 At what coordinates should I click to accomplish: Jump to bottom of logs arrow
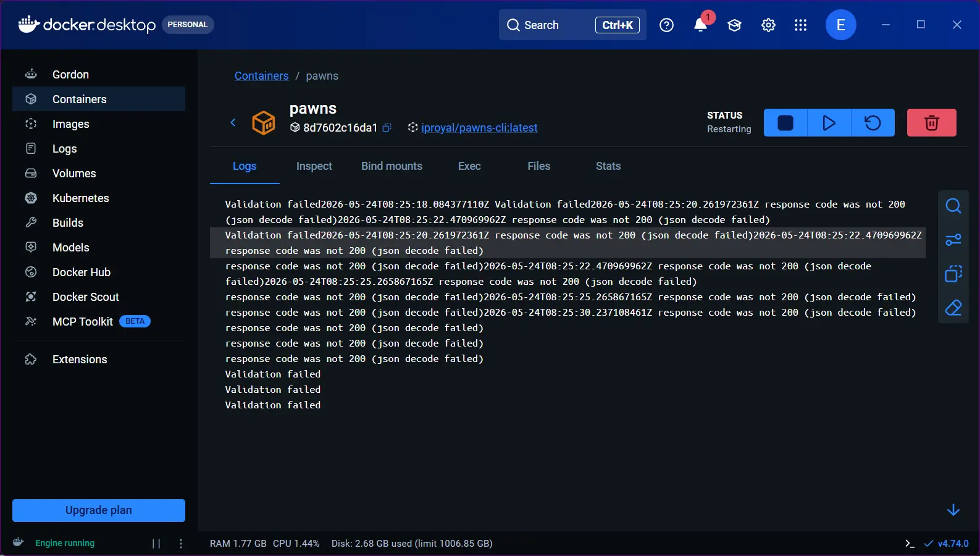coord(953,510)
